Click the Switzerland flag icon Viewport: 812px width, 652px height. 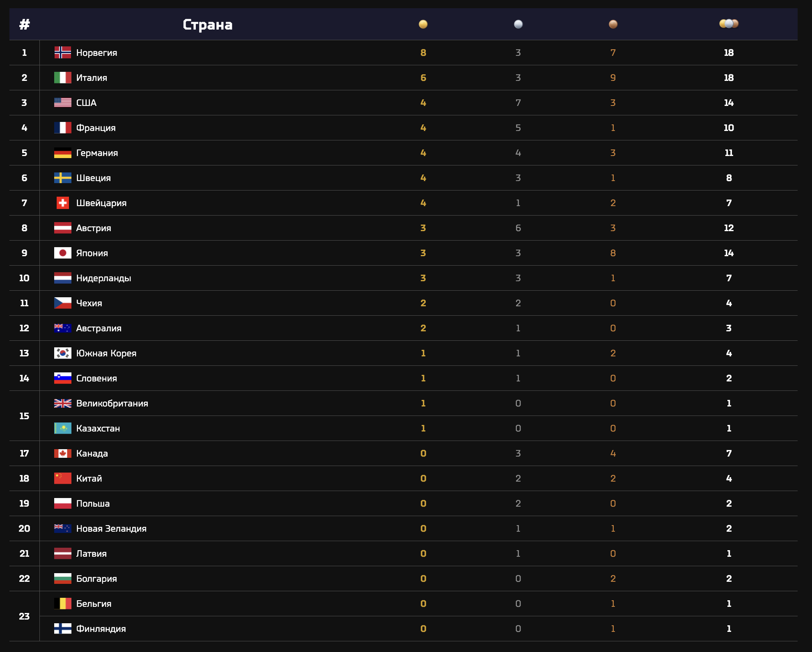[x=62, y=203]
